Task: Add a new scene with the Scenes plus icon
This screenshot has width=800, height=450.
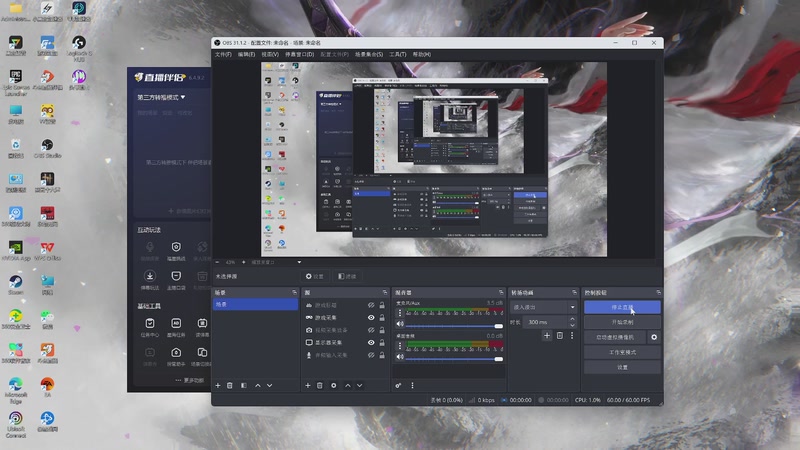Action: [218, 386]
